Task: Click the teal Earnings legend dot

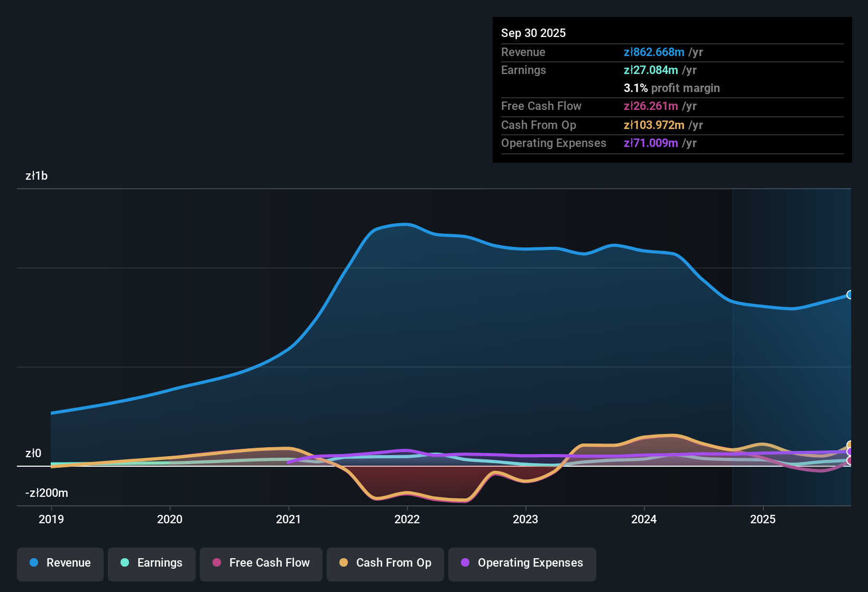Action: pyautogui.click(x=125, y=563)
